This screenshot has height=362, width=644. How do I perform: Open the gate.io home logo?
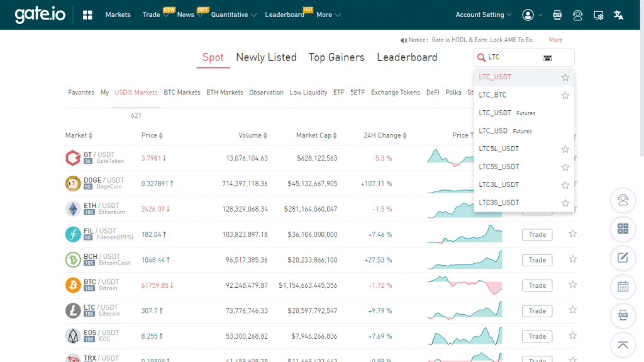(x=40, y=15)
